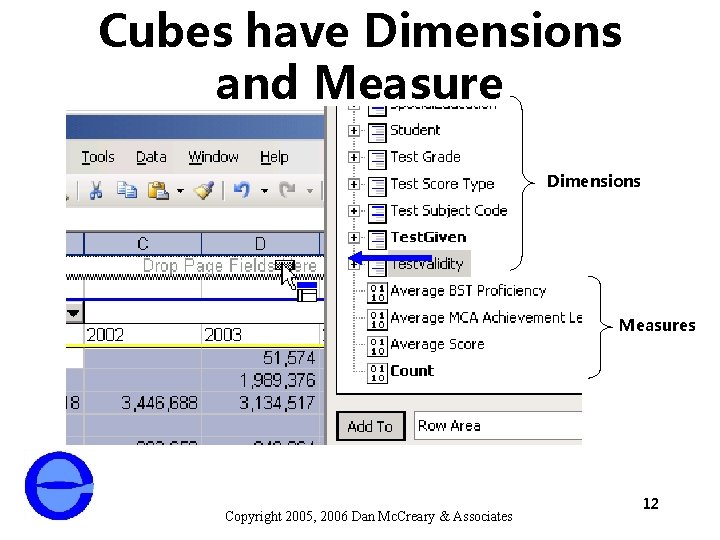The height and width of the screenshot is (540, 720).
Task: Select the cell containing 3,134,517
Action: [260, 403]
